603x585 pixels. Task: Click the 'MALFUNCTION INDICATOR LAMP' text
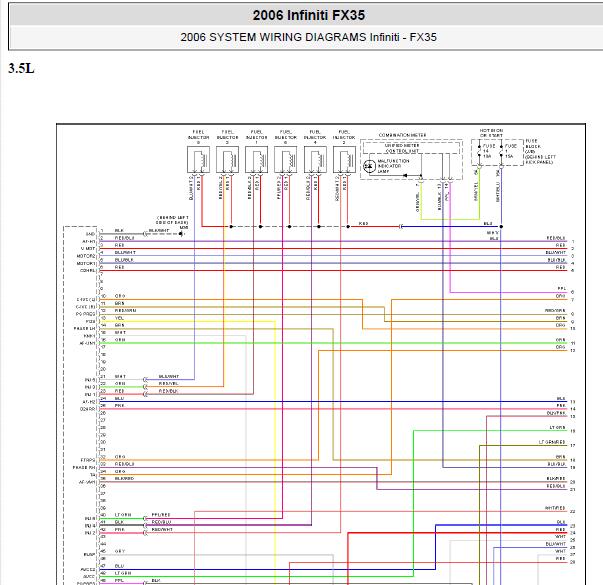393,166
